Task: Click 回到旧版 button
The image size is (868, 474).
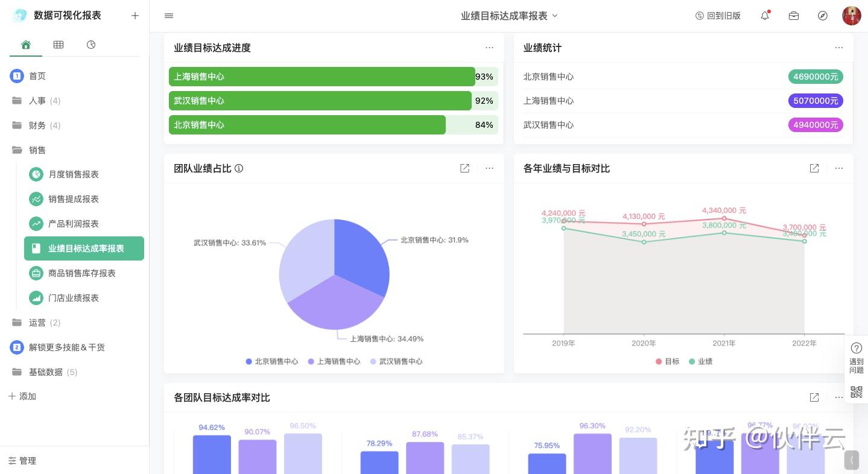Action: [718, 16]
